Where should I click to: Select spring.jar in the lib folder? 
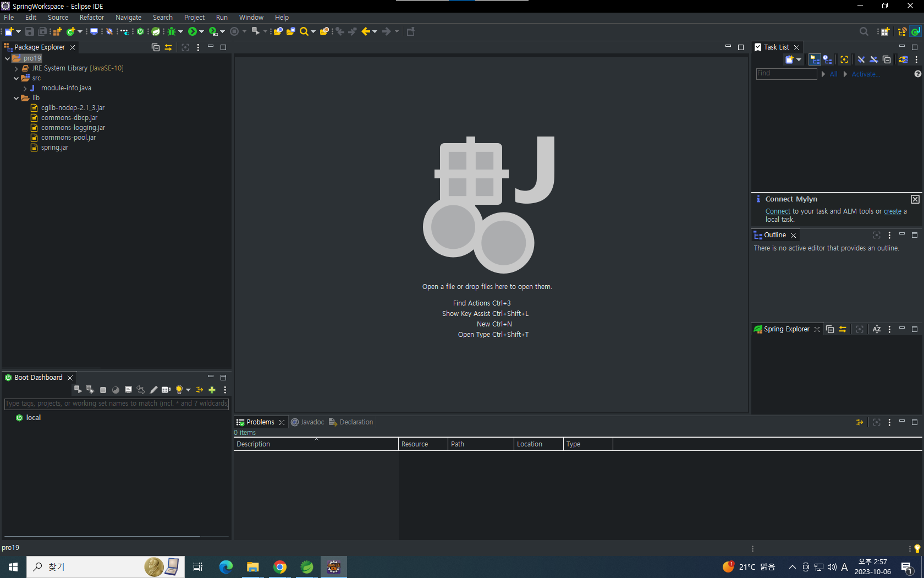click(54, 148)
